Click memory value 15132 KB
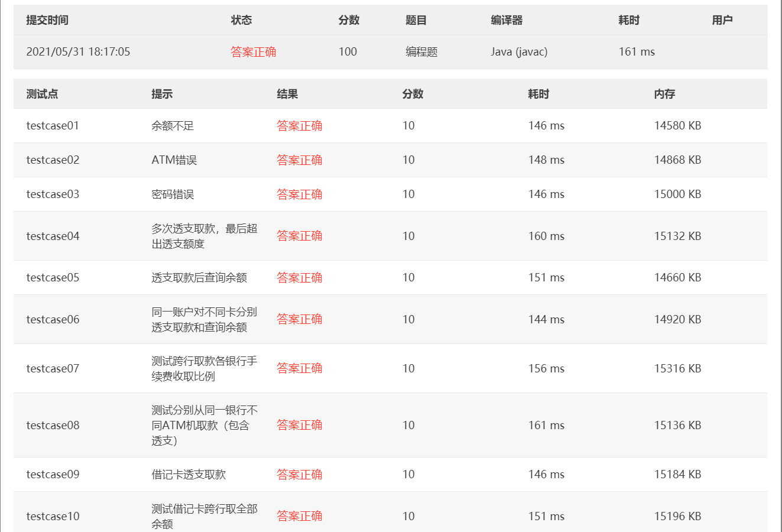 [x=677, y=236]
